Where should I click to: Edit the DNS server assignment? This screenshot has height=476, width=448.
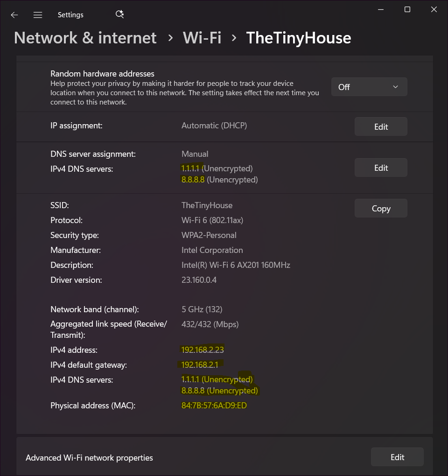[x=381, y=168]
